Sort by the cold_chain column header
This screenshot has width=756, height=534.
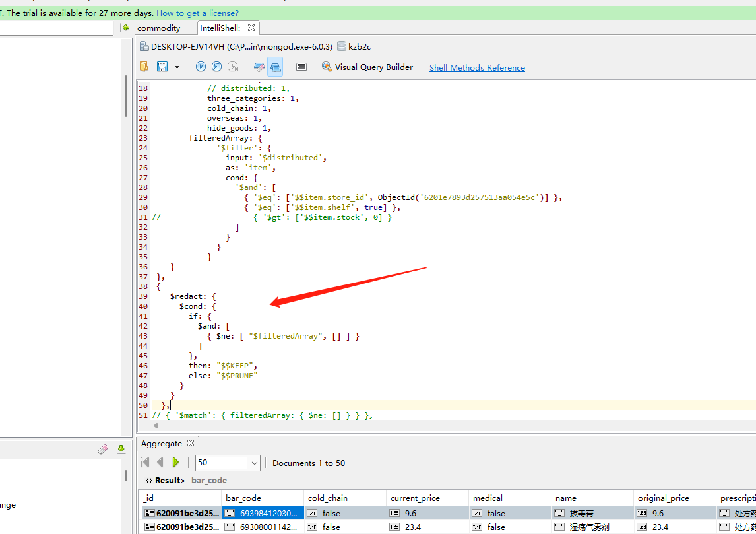tap(345, 498)
